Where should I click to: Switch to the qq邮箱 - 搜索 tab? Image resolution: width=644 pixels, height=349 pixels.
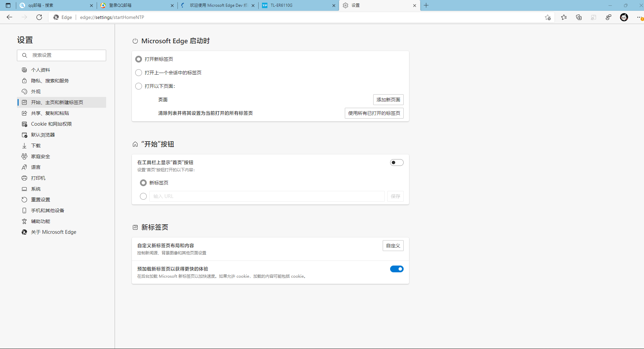[56, 5]
